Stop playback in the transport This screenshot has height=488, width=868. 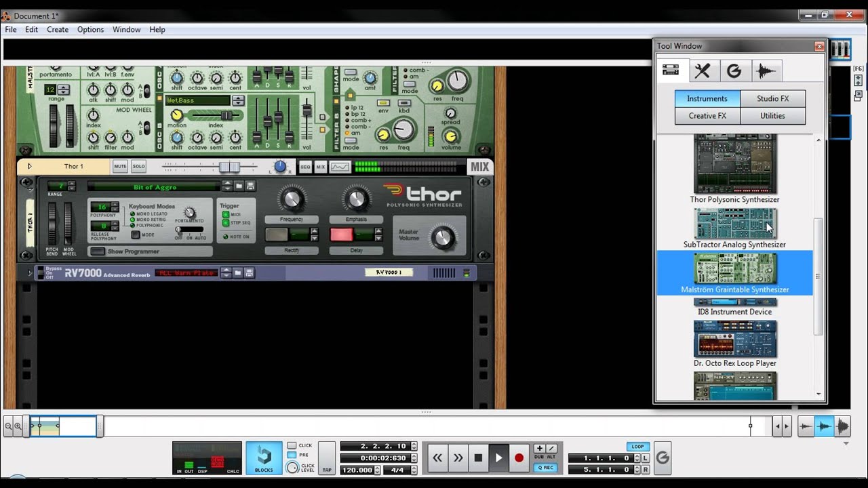tap(478, 457)
